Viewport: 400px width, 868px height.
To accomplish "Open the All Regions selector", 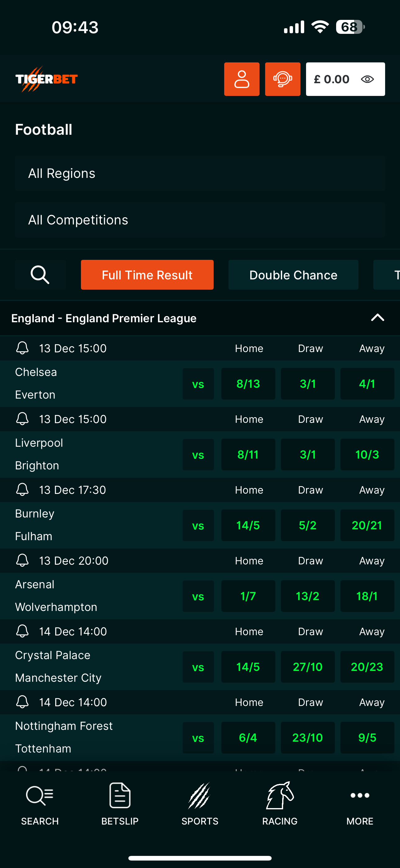I will (200, 173).
